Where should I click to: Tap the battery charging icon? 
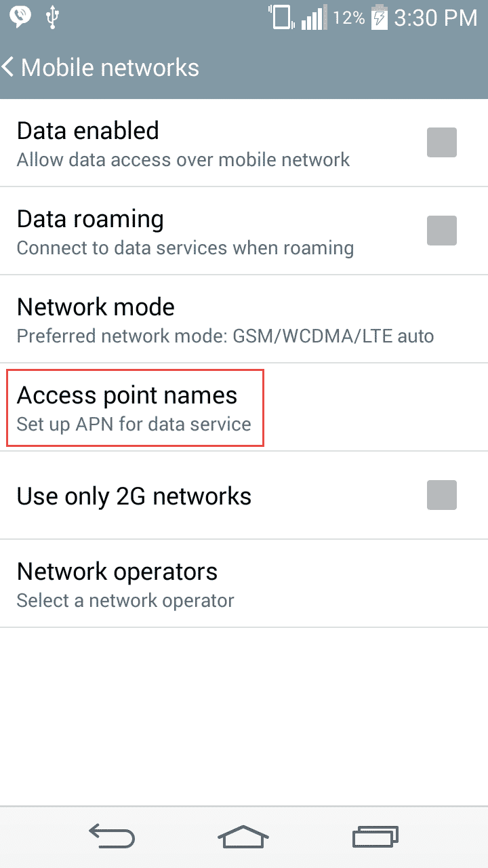(380, 18)
